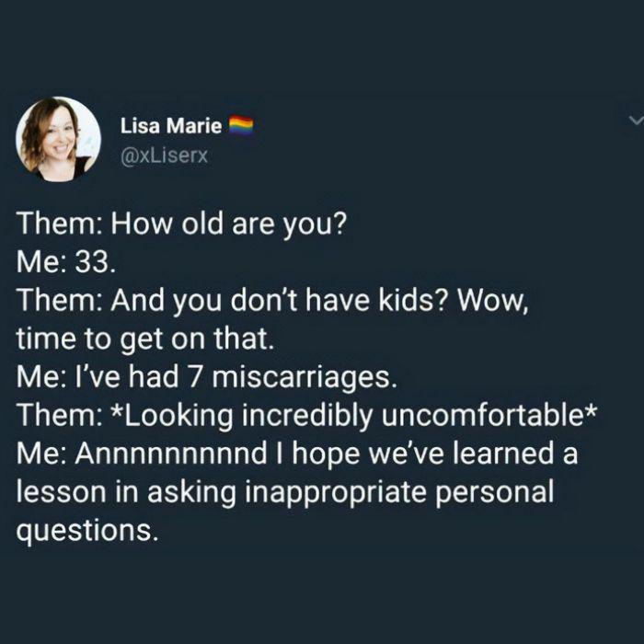The image size is (644, 644).
Task: Click the word 'incredibly'
Action: click(x=307, y=416)
